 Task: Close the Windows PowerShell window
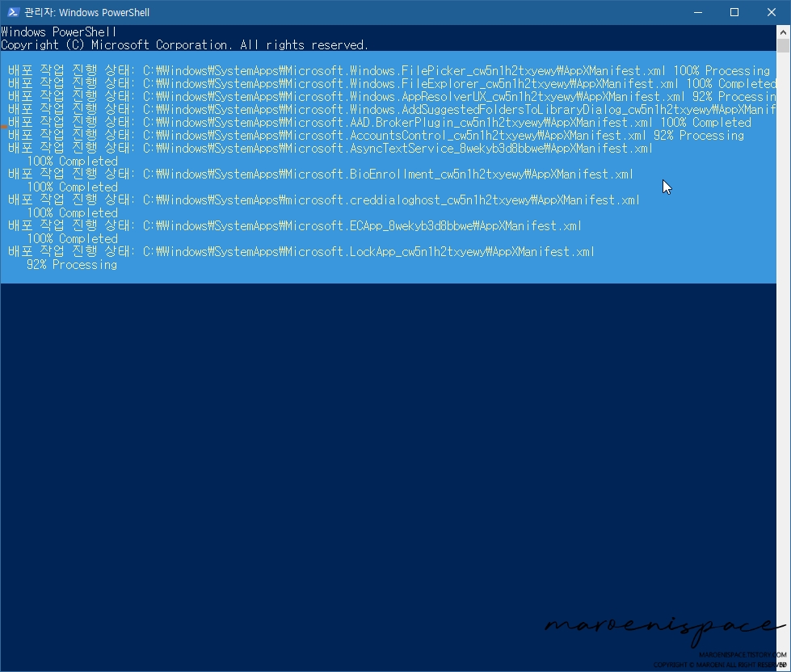(772, 12)
